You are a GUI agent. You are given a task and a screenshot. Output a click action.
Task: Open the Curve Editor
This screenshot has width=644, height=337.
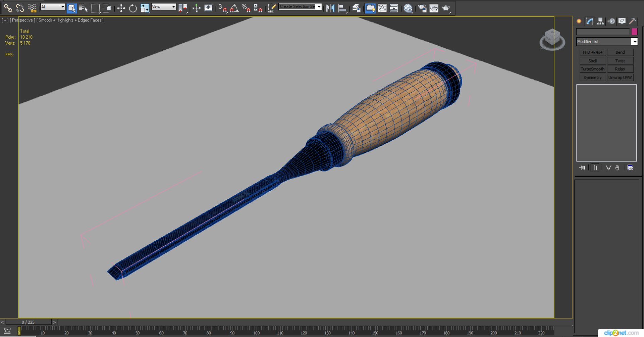pyautogui.click(x=382, y=8)
